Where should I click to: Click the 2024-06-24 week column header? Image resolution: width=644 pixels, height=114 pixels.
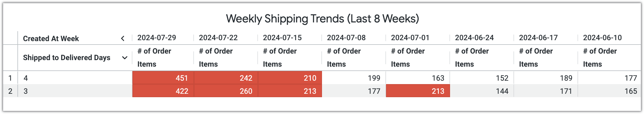[x=474, y=38]
